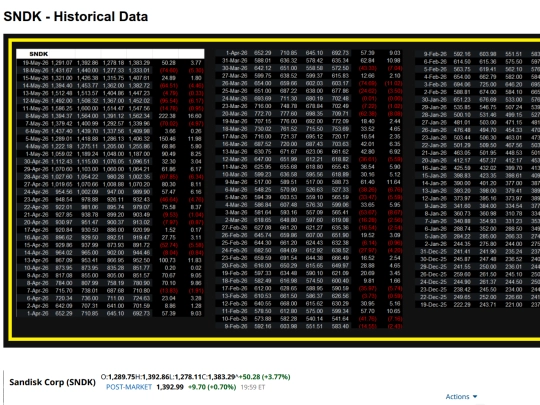Select the 13-Mar-26 date cell

(x=235, y=151)
